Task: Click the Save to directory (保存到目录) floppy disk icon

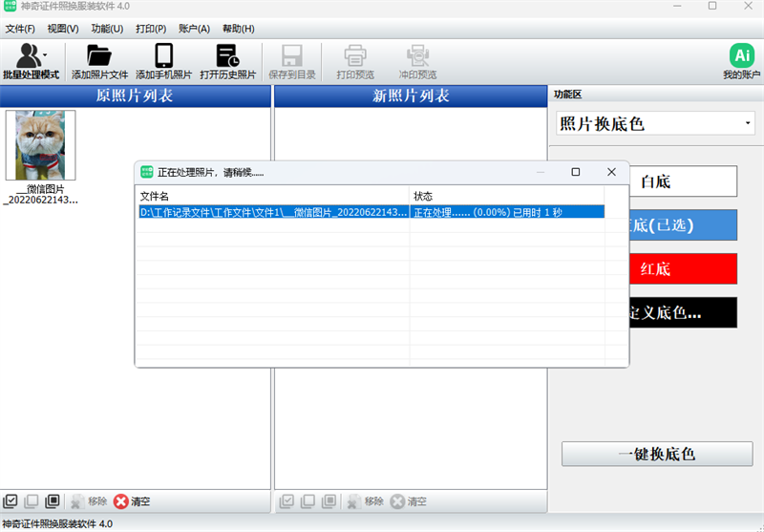Action: (x=292, y=55)
